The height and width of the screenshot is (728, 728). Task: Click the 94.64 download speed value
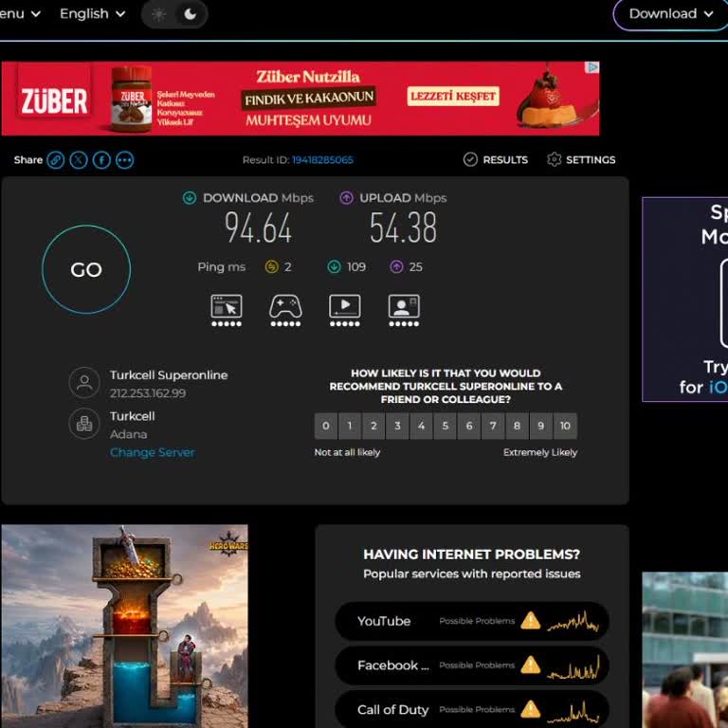point(258,227)
